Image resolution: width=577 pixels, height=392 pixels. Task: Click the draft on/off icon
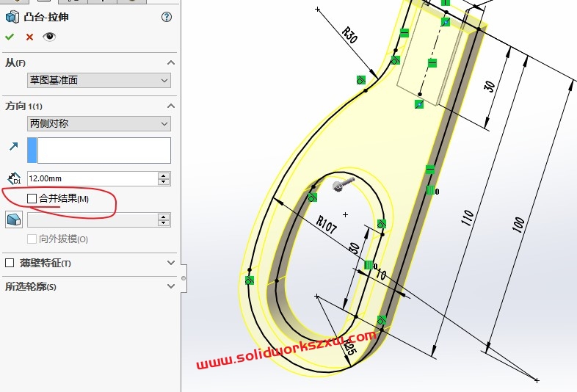click(13, 219)
